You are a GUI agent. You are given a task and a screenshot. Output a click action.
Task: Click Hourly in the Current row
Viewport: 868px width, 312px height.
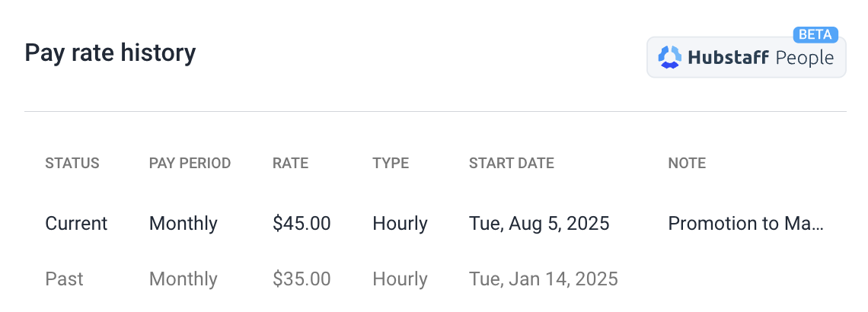point(400,224)
